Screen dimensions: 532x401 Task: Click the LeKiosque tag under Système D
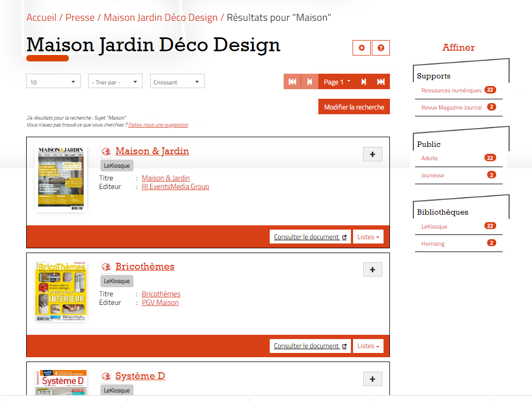coord(117,390)
